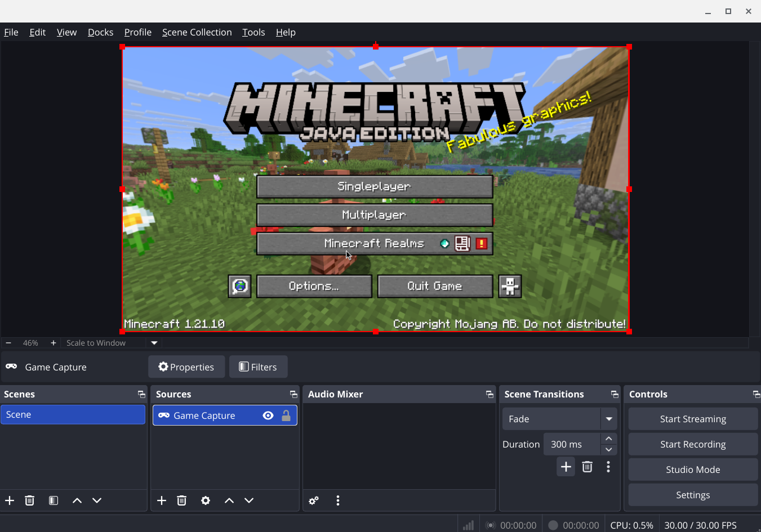Open Scale to Window dropdown arrow
The image size is (761, 532).
tap(154, 343)
